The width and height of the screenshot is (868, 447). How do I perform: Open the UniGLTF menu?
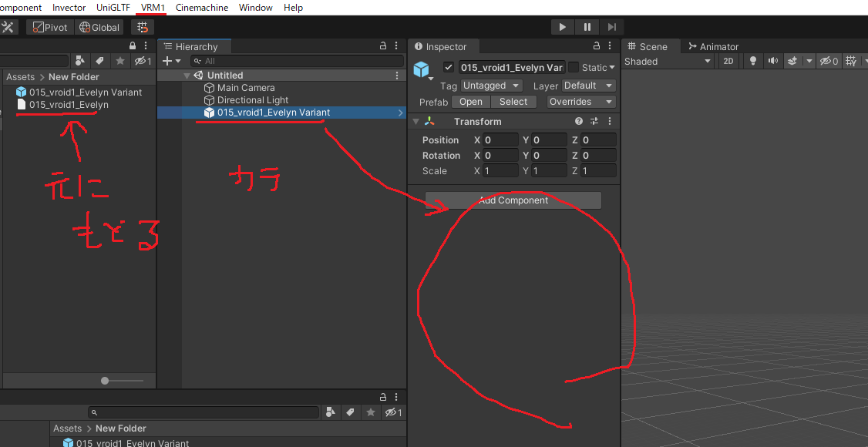pos(113,8)
